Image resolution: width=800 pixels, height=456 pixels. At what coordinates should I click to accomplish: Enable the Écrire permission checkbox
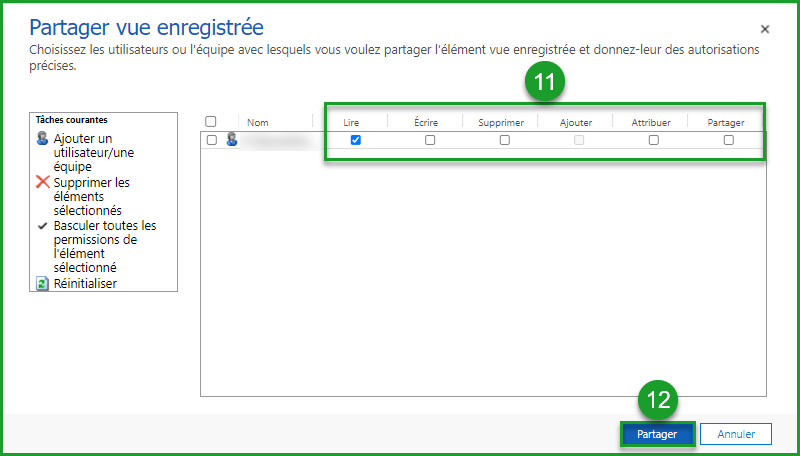430,140
